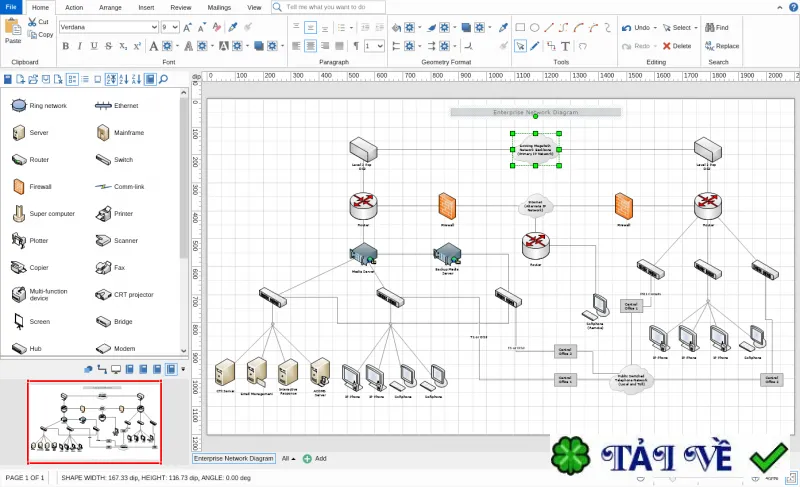
Task: Toggle icons-with-labels view in shapes toolbar
Action: pyautogui.click(x=72, y=79)
